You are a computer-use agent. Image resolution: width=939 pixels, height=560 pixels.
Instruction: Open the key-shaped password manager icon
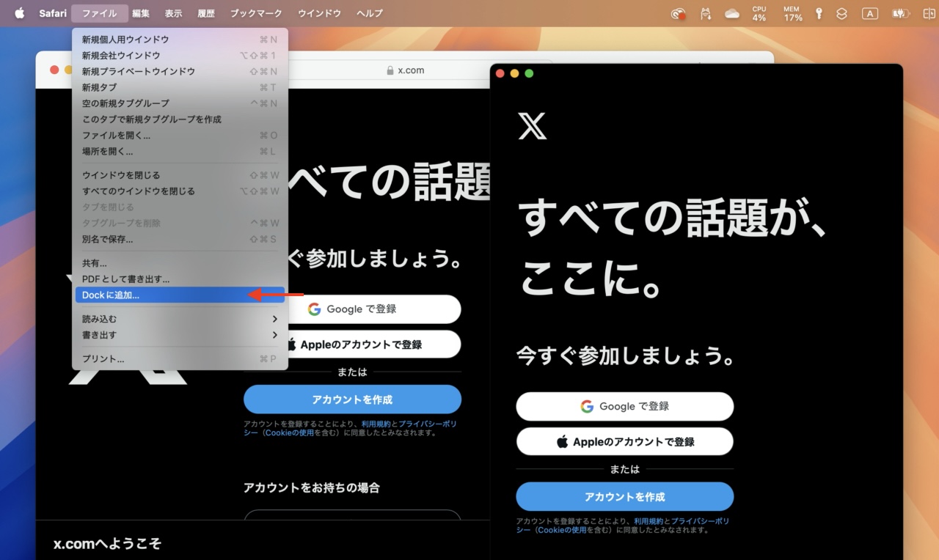pos(819,13)
